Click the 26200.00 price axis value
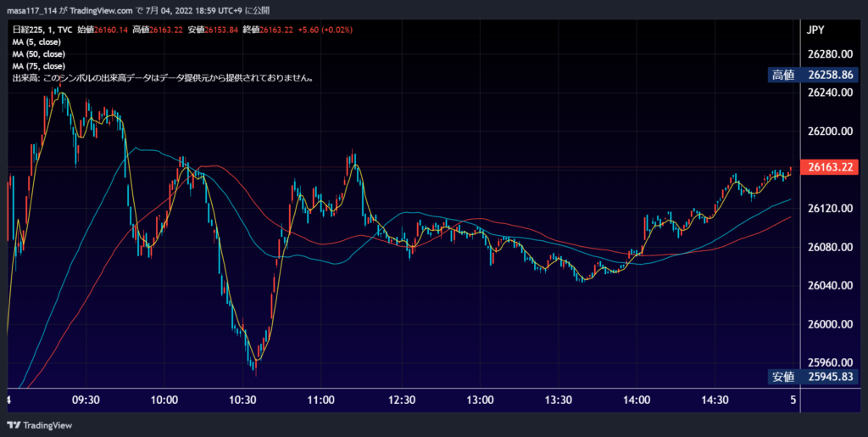 (831, 132)
